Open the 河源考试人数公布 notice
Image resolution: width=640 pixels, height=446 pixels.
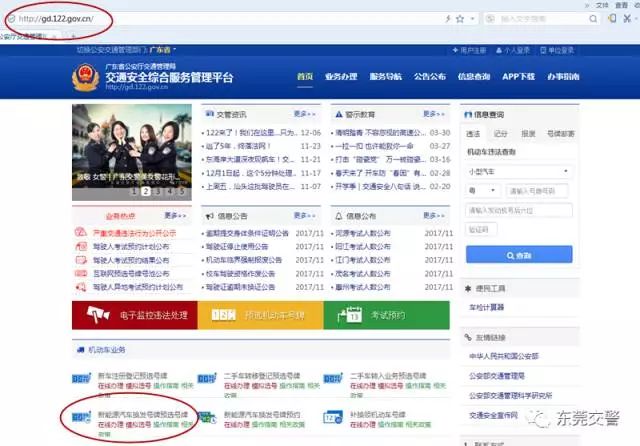(363, 233)
